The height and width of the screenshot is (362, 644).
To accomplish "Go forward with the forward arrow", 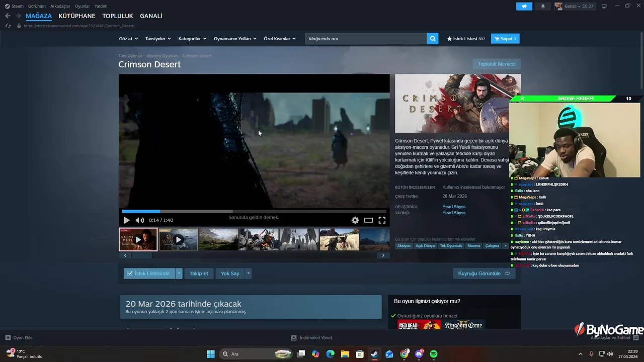I will pyautogui.click(x=18, y=16).
